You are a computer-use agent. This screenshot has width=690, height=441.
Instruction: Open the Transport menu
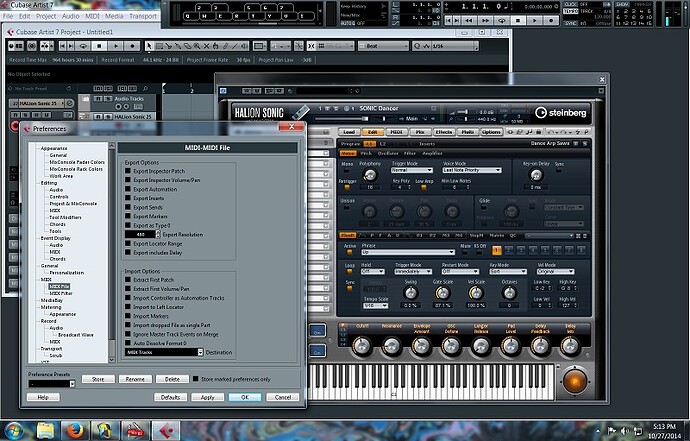143,16
